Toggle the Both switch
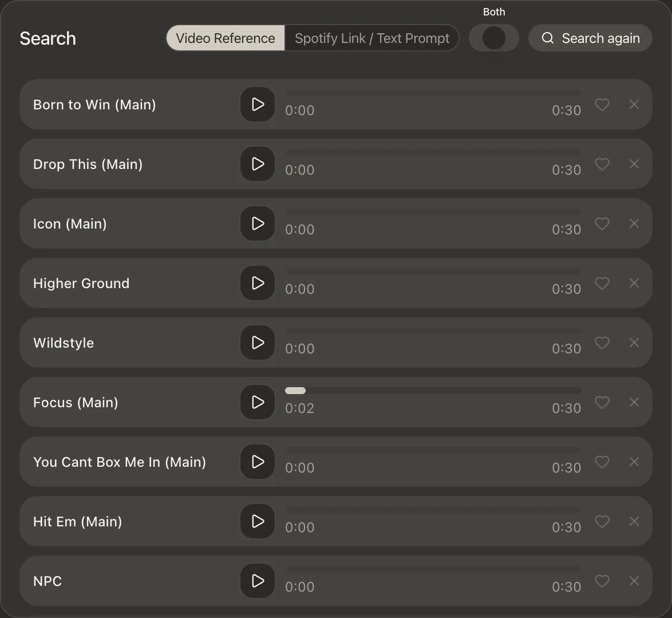Viewport: 672px width, 618px height. coord(494,38)
